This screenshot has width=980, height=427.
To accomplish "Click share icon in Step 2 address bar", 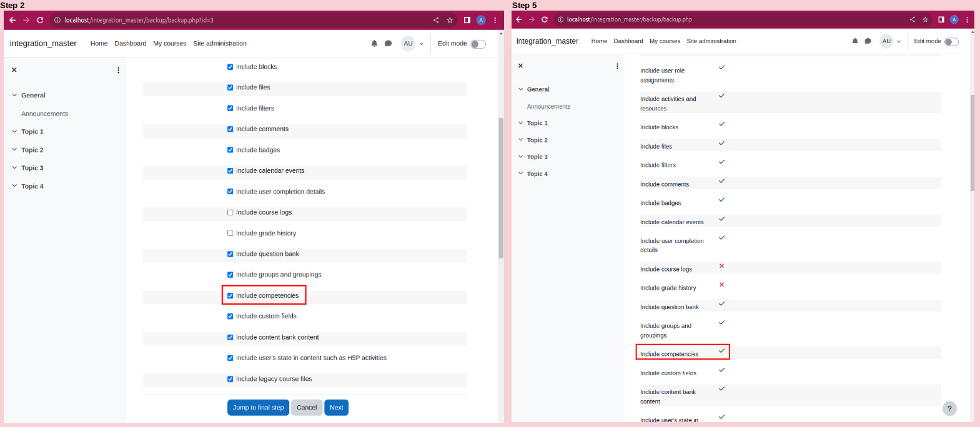I will pos(436,20).
